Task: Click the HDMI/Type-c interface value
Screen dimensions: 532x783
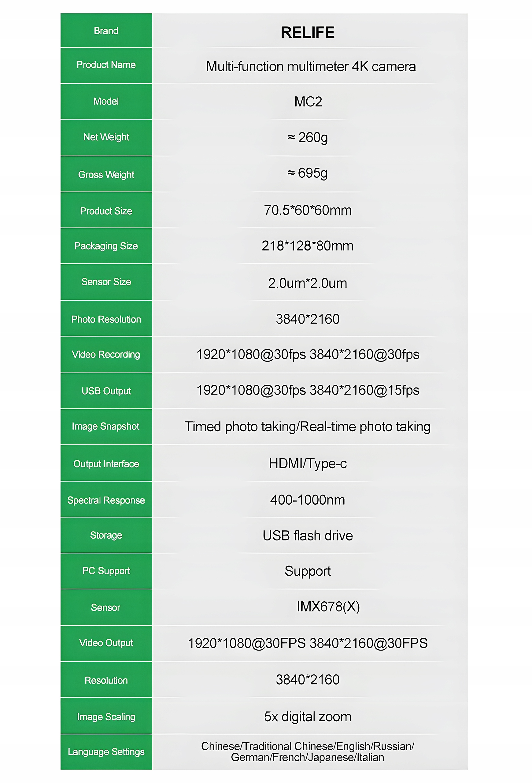Action: click(308, 464)
